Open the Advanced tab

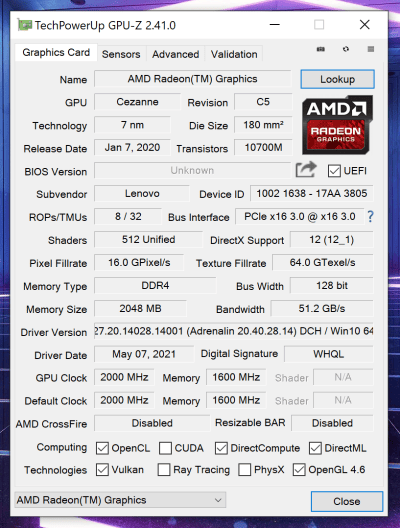point(175,54)
